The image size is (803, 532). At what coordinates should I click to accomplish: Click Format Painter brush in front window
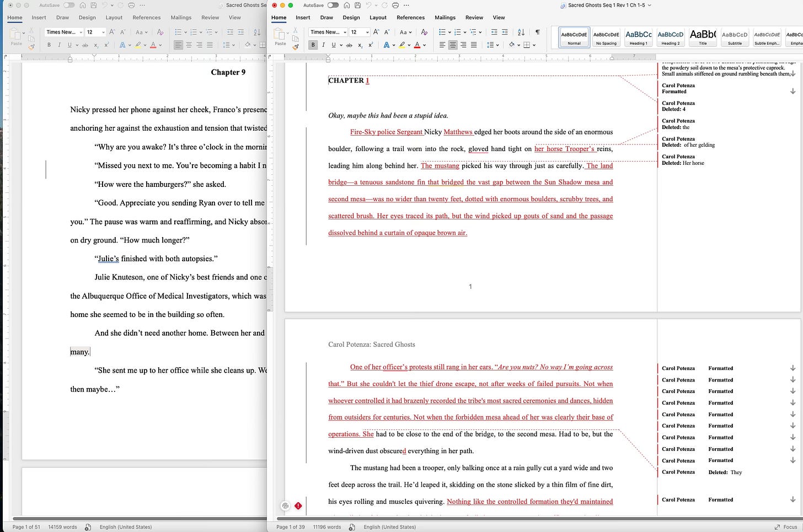click(x=296, y=47)
